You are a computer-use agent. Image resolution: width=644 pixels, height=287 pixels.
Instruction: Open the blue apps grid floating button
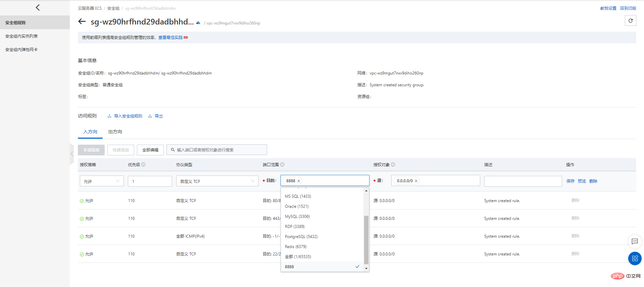click(x=635, y=258)
